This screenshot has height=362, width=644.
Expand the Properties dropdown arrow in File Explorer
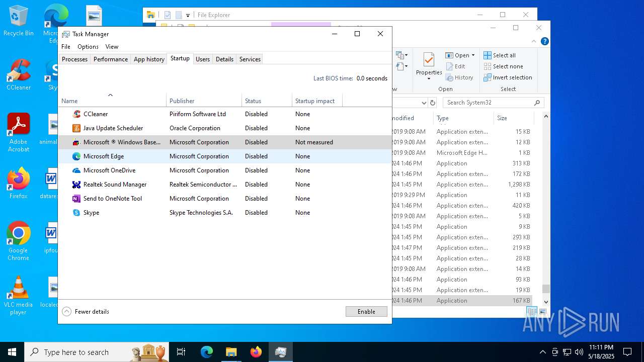click(429, 79)
